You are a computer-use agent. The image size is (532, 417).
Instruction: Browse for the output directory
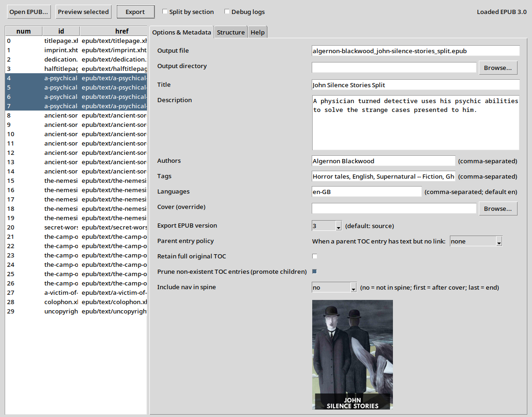(x=498, y=68)
